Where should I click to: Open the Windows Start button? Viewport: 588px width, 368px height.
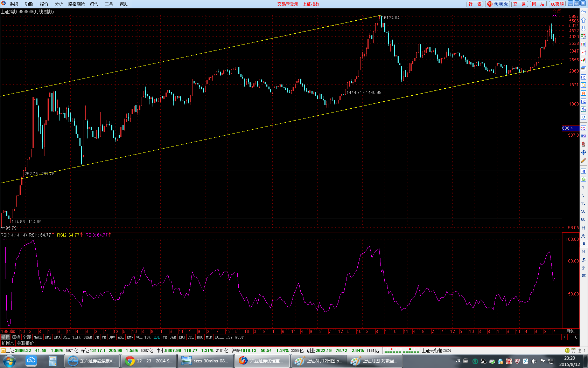pyautogui.click(x=9, y=361)
